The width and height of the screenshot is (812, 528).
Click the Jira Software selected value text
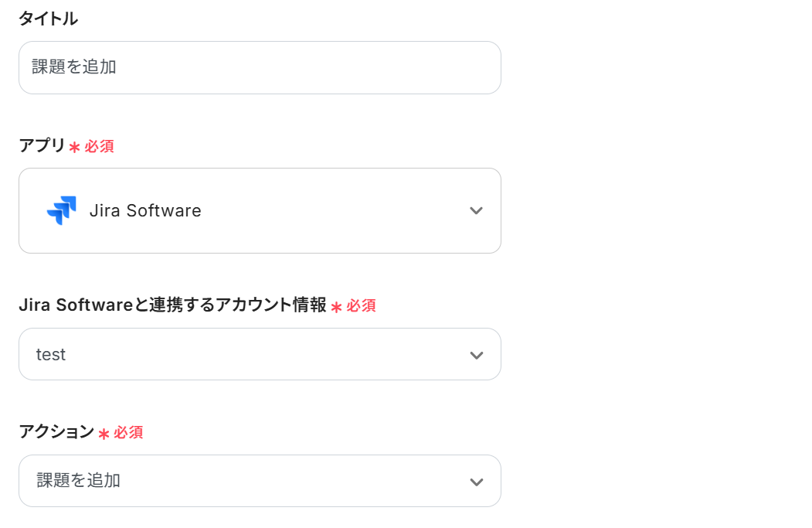pyautogui.click(x=144, y=209)
